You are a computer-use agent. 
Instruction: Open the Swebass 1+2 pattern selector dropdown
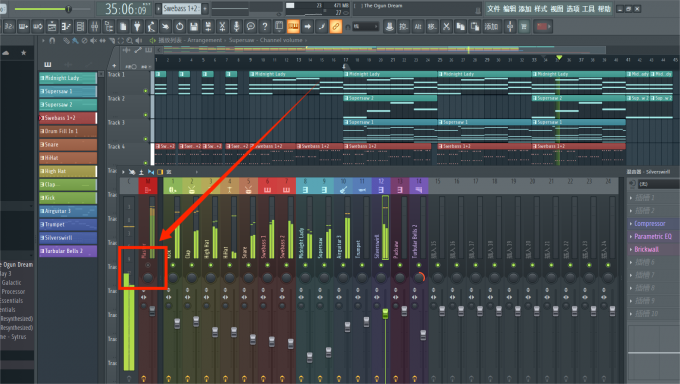(x=181, y=8)
